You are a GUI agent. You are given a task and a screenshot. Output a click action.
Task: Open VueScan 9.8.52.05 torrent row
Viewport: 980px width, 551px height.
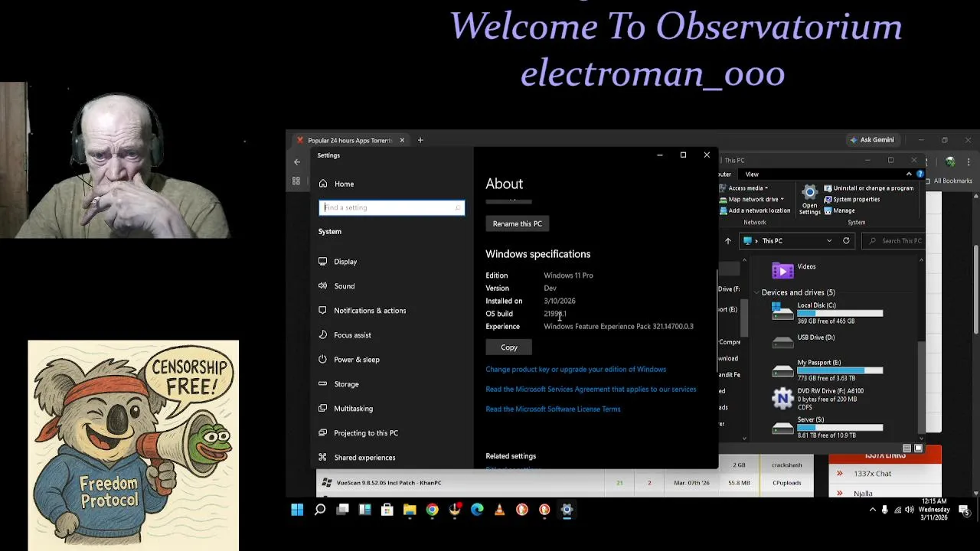(x=389, y=483)
